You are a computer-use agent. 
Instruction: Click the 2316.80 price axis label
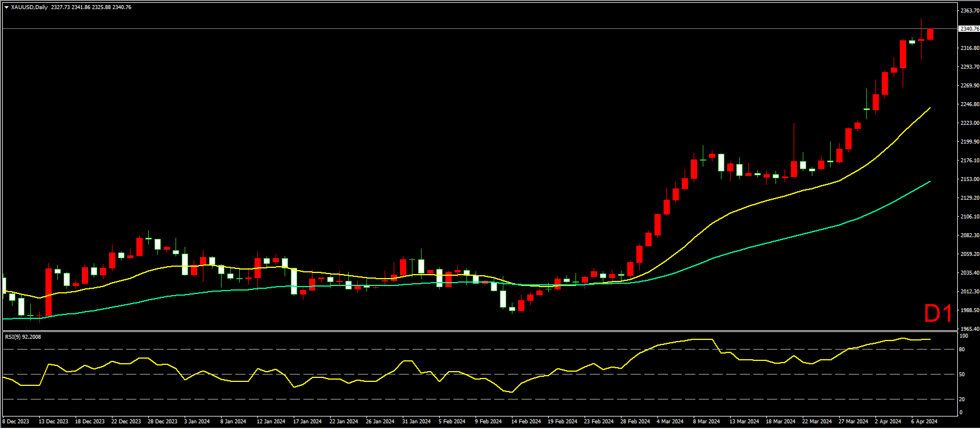pos(970,48)
